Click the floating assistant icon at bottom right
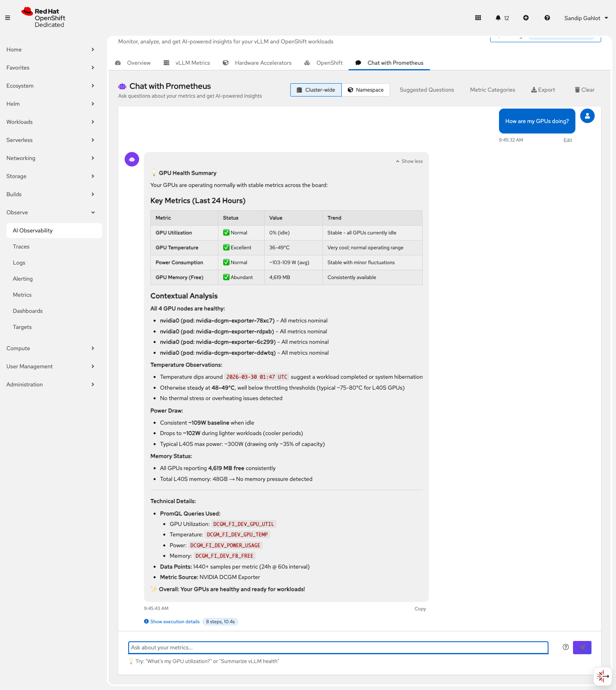The width and height of the screenshot is (616, 690). pos(603,676)
